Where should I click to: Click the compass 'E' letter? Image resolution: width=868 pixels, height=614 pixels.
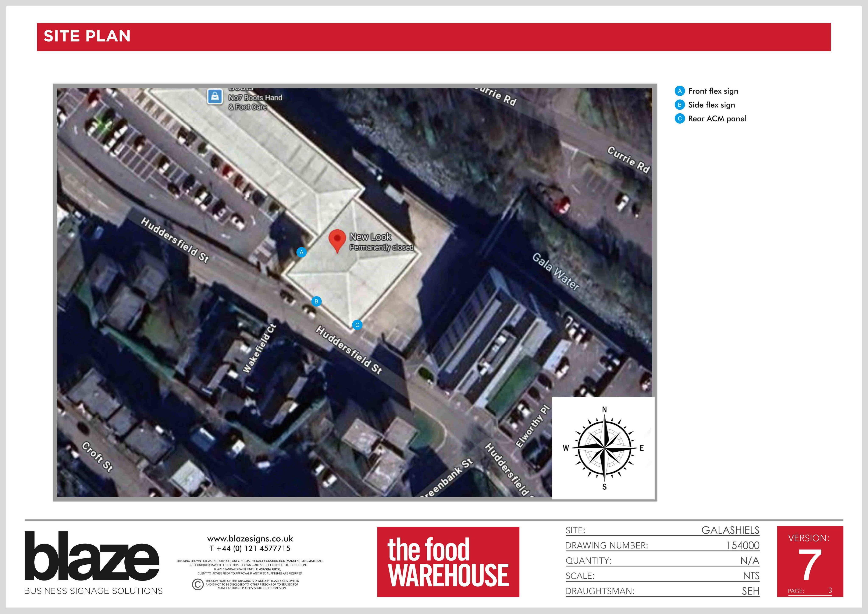click(x=641, y=448)
